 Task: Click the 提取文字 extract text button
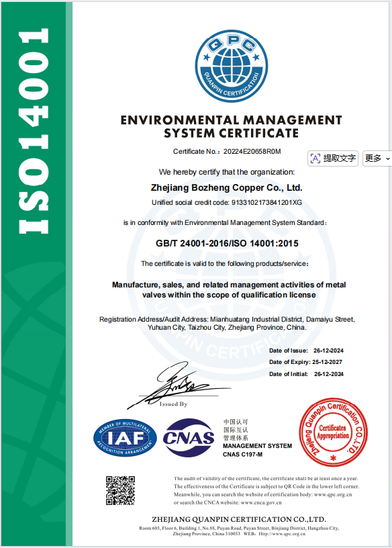coord(333,158)
